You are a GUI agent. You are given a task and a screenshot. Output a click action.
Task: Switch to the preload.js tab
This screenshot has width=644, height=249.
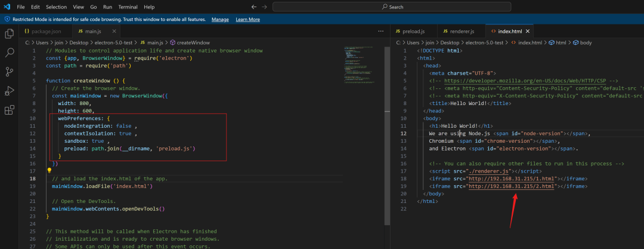(x=414, y=31)
